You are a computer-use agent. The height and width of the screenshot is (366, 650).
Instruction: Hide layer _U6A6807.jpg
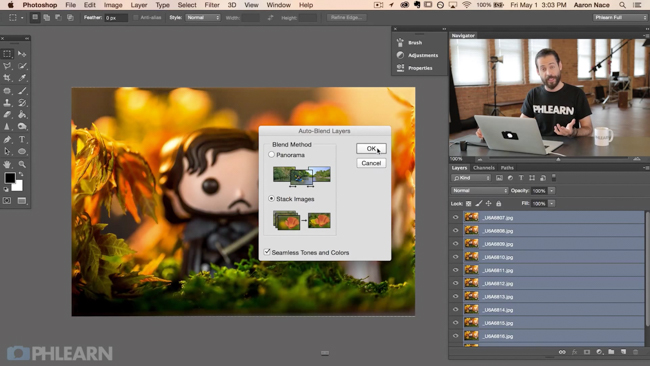tap(456, 217)
